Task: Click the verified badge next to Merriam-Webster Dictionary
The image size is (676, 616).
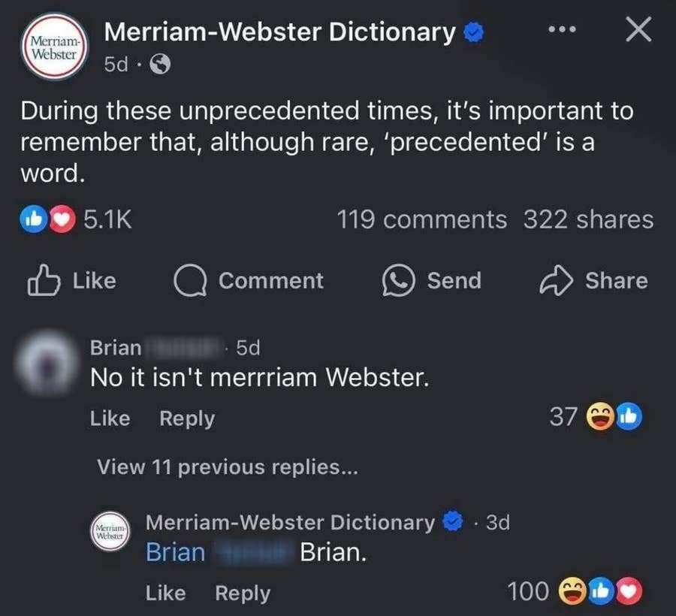Action: coord(473,32)
